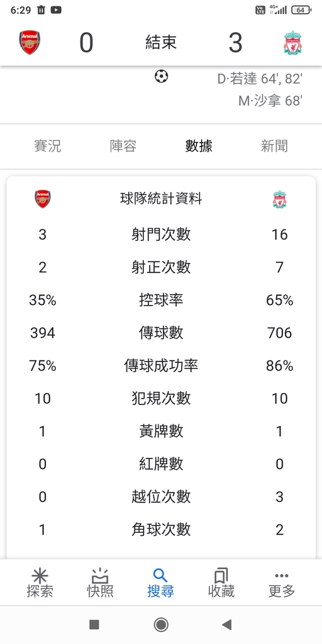Select 搜尋 search in bottom bar
322x644 pixels.
coord(160,583)
